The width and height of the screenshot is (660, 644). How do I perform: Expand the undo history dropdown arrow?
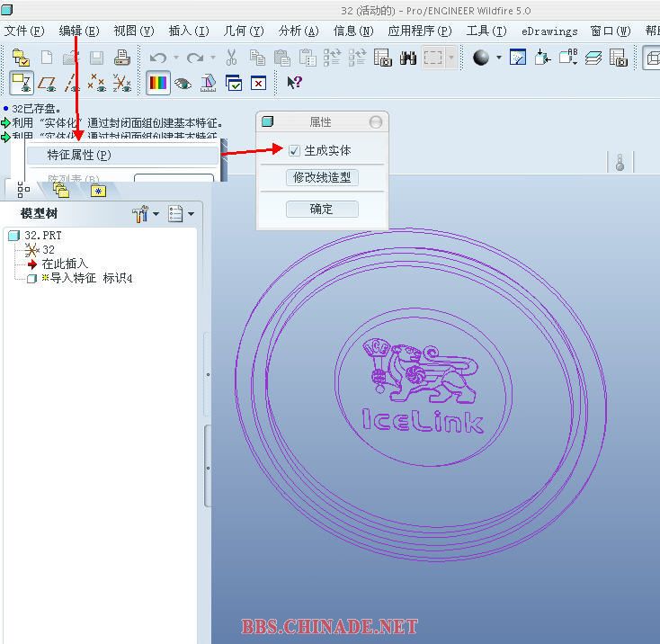[x=176, y=58]
